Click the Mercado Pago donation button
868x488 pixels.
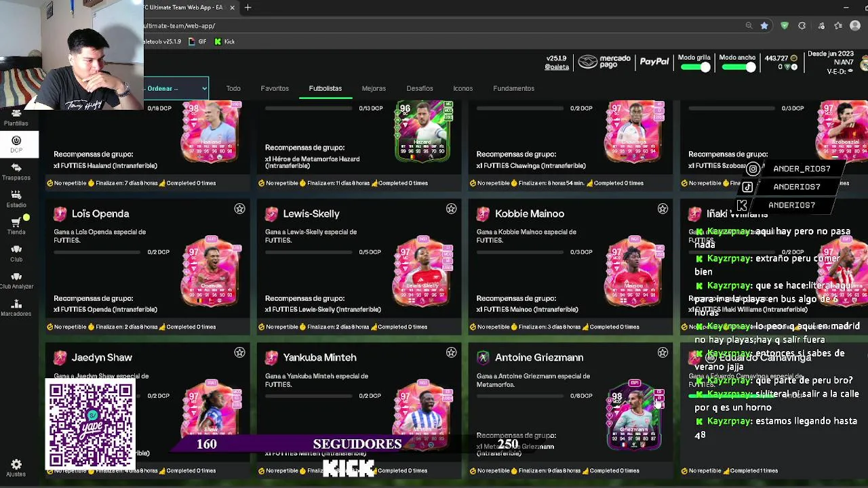tap(605, 62)
